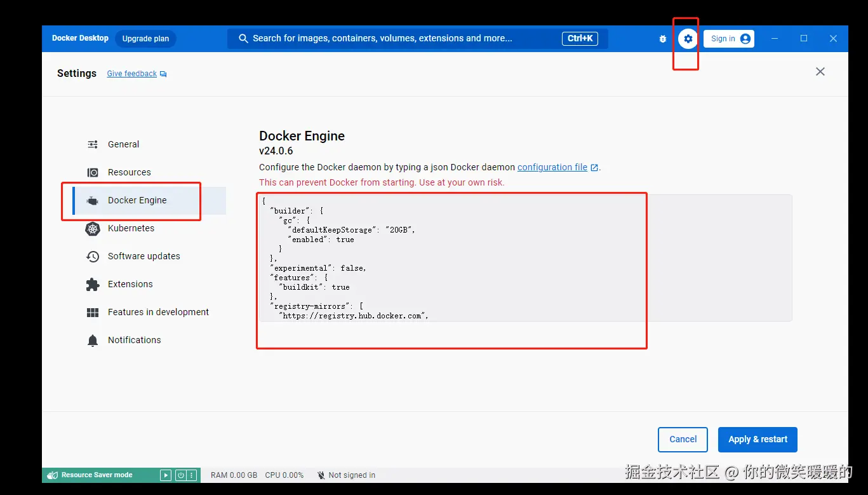Click the Docker Engine whale icon
Image resolution: width=868 pixels, height=495 pixels.
pos(93,201)
